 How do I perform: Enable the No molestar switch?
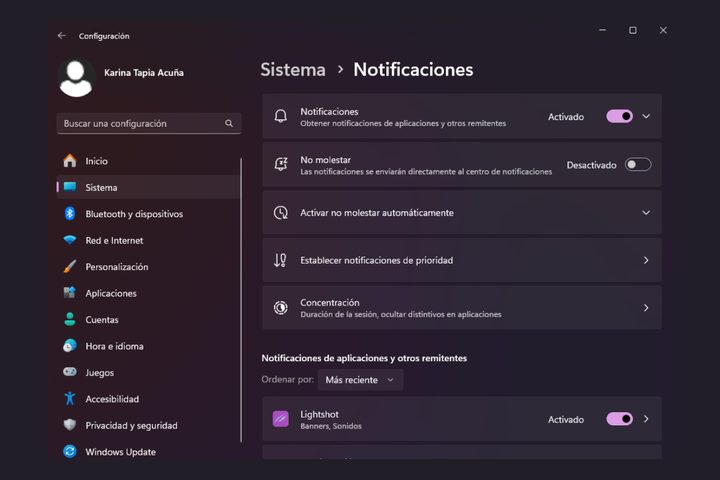click(x=637, y=165)
